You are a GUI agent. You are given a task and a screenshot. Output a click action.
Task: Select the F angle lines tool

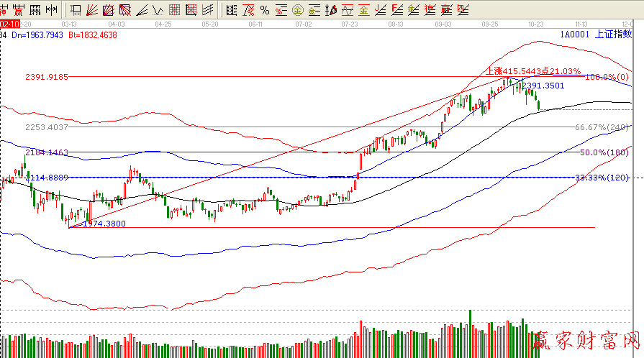pyautogui.click(x=396, y=9)
